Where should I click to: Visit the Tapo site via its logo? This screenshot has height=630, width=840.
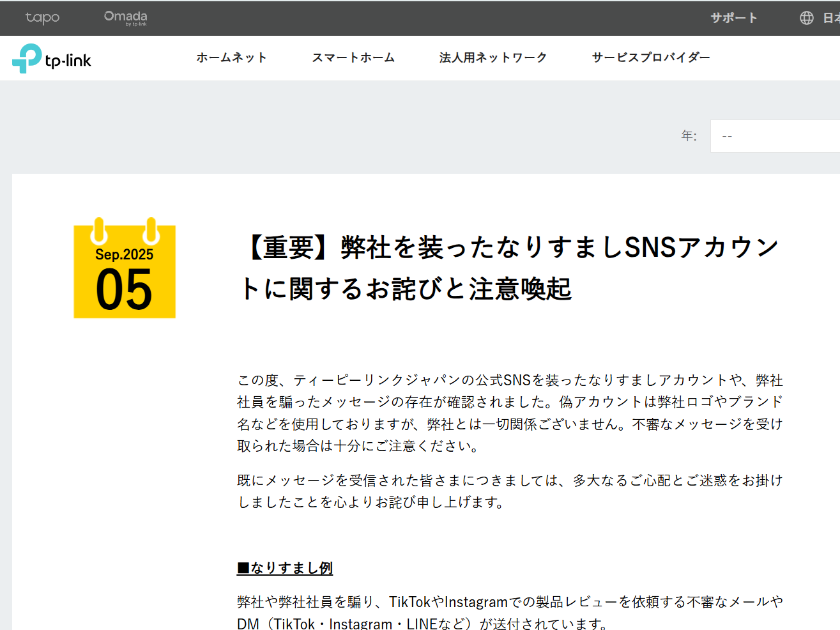[x=42, y=18]
